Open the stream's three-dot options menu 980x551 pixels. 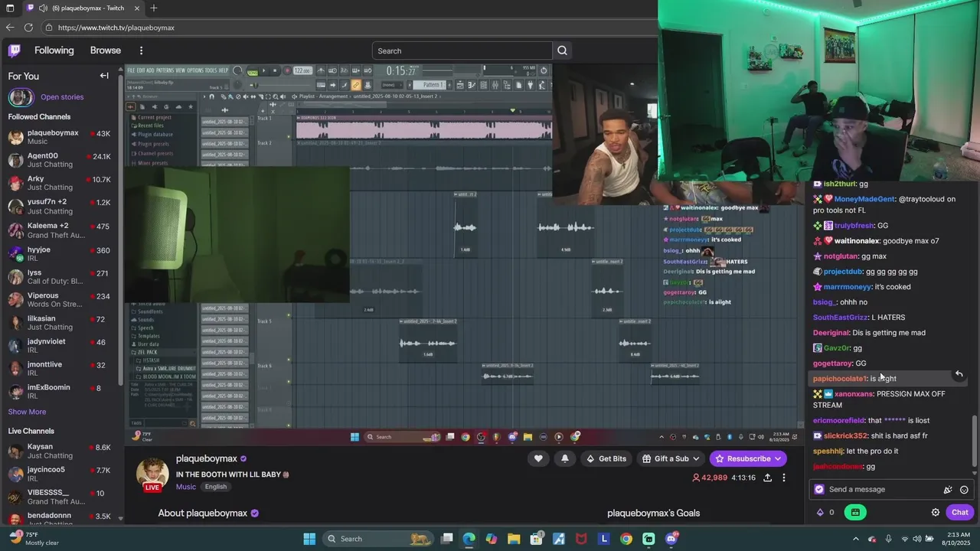783,478
